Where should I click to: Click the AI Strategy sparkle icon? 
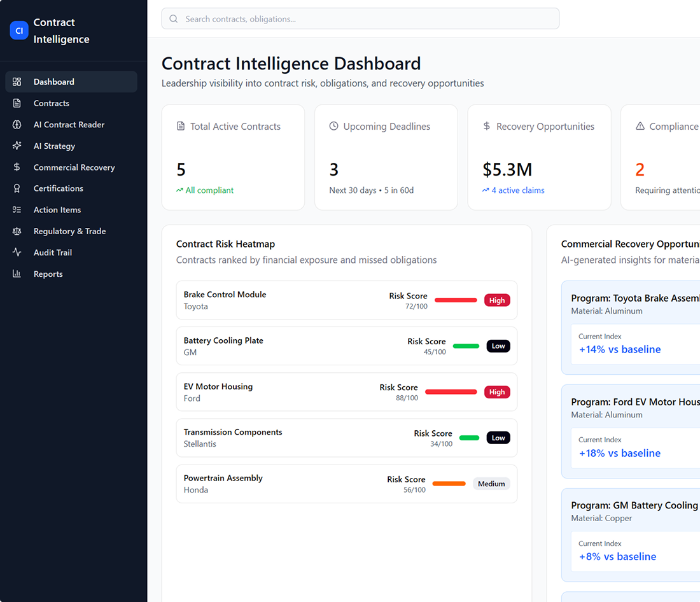17,146
